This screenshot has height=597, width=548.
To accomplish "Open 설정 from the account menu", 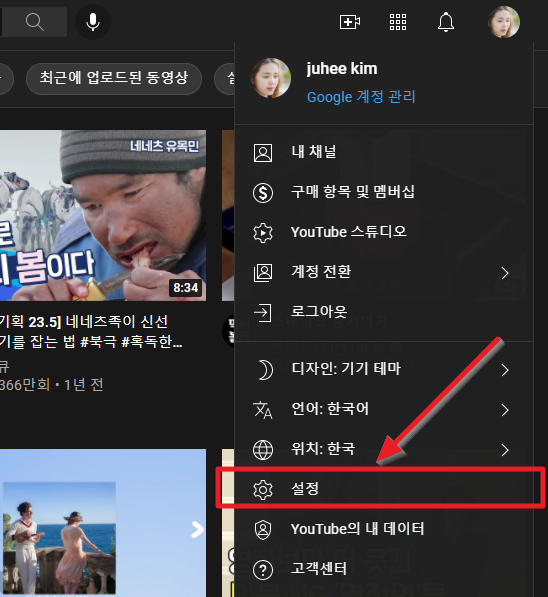I will tap(384, 490).
